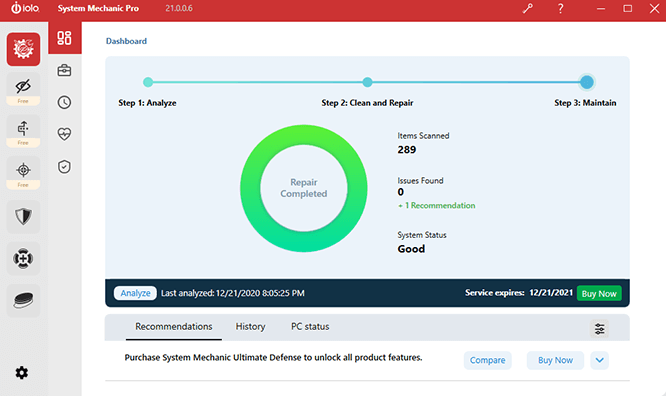Image resolution: width=666 pixels, height=396 pixels.
Task: Open the crosshair target tool icon
Action: (x=23, y=172)
